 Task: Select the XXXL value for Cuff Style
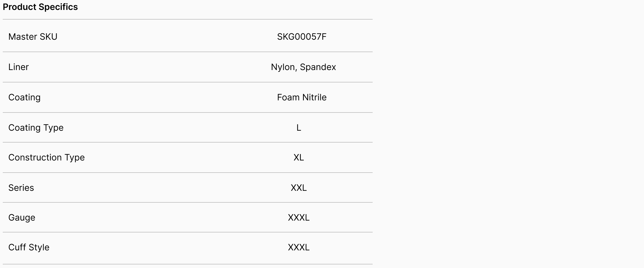299,247
